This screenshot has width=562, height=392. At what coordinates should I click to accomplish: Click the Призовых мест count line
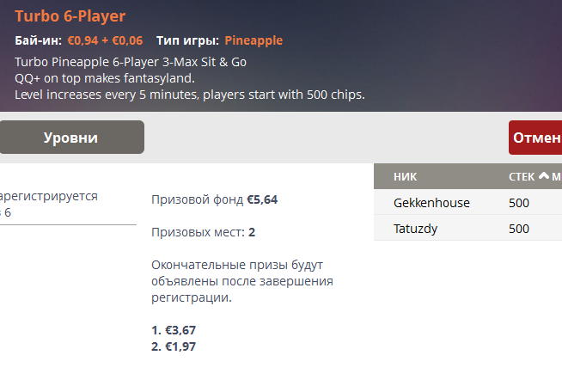pyautogui.click(x=203, y=232)
